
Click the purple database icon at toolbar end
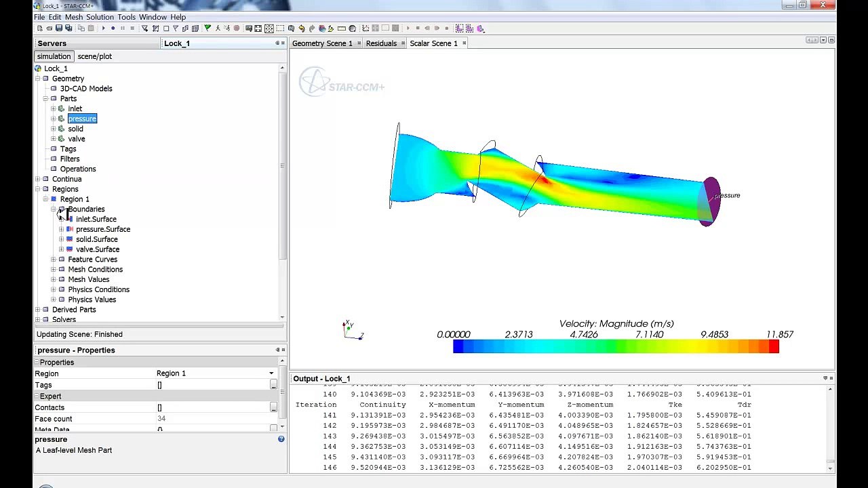[480, 28]
